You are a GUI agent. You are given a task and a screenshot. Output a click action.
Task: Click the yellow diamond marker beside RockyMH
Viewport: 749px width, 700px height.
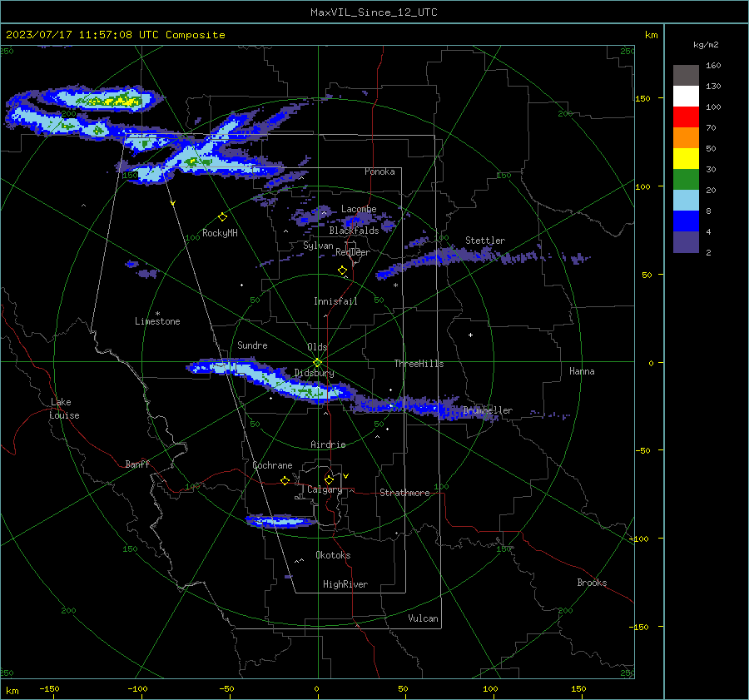pos(222,217)
